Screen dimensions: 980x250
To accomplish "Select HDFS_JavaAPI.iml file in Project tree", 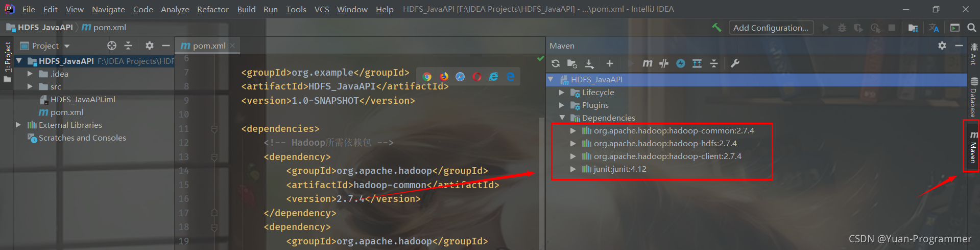I will point(83,99).
